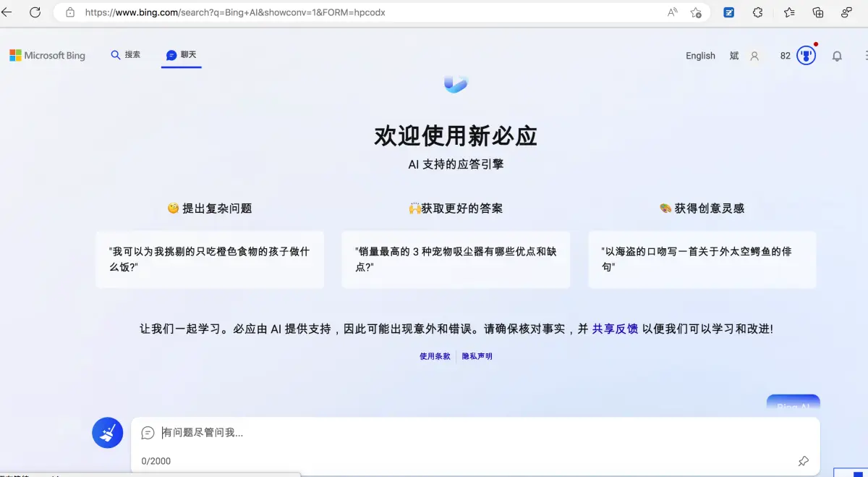Select the pet vacuum example prompt
The width and height of the screenshot is (868, 477).
click(456, 259)
